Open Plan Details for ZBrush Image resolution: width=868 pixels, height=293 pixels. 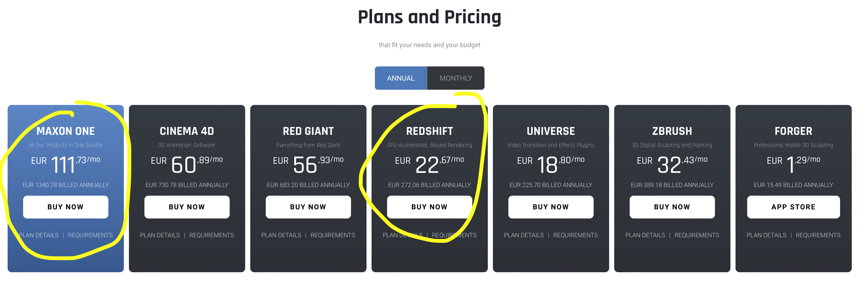pos(645,235)
